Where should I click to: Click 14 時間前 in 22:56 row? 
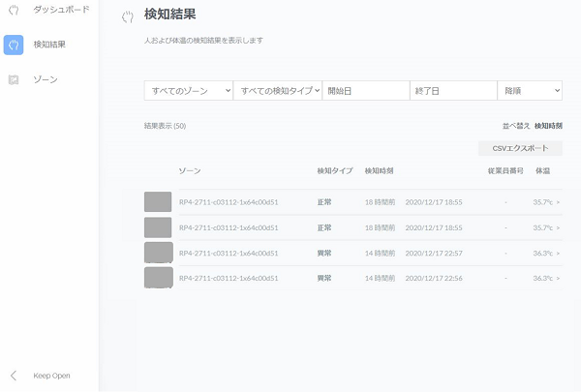pos(381,278)
